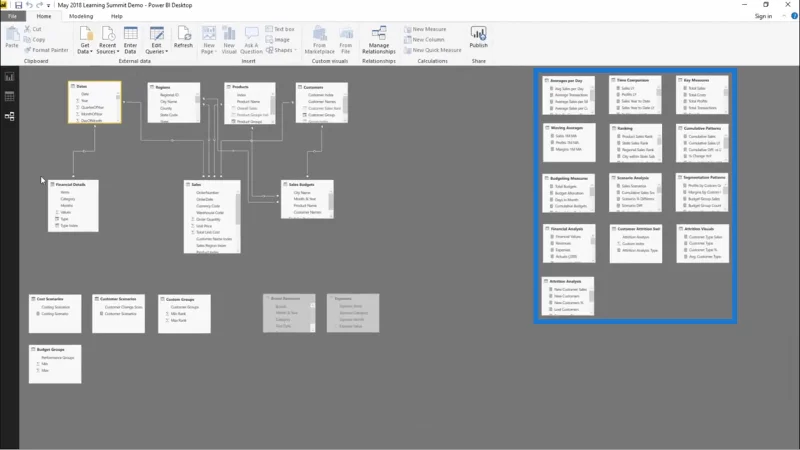
Task: Insert a Text box
Action: pyautogui.click(x=280, y=29)
